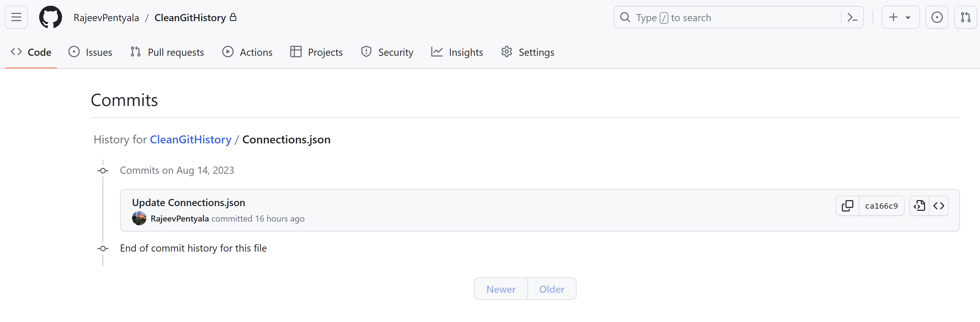Click the GitHub Octocat logo
This screenshot has height=322, width=980.
(50, 17)
